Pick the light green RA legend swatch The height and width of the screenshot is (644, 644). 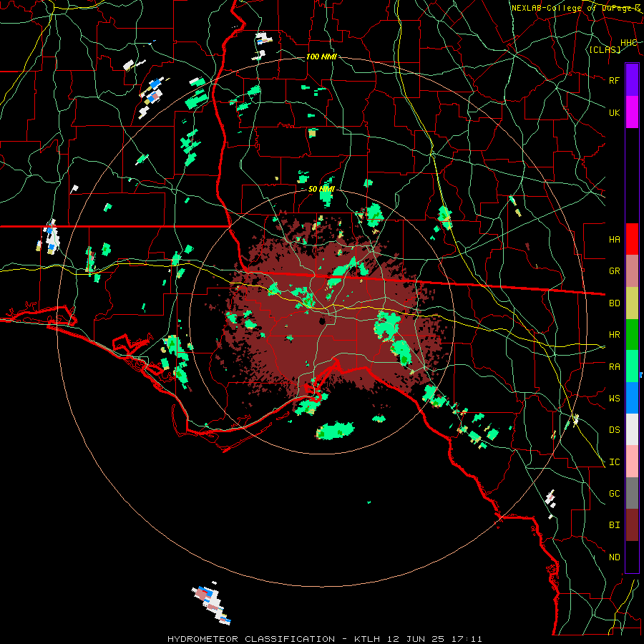pos(632,366)
